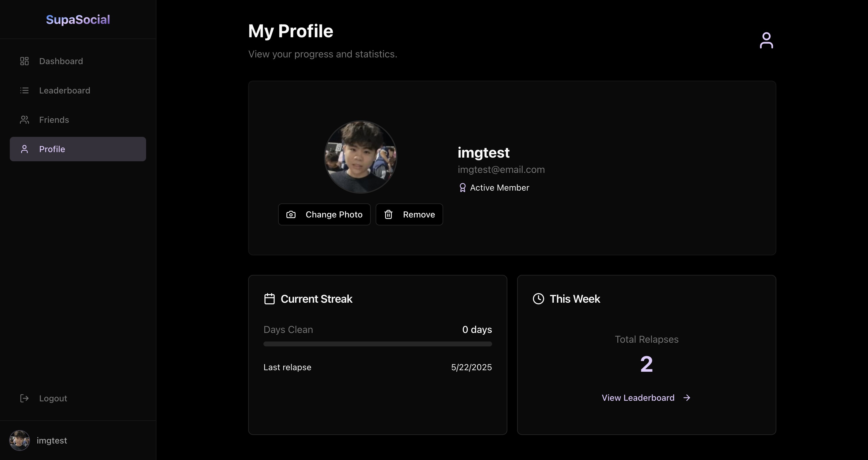Click the Friends people icon
This screenshot has width=868, height=460.
click(x=24, y=119)
